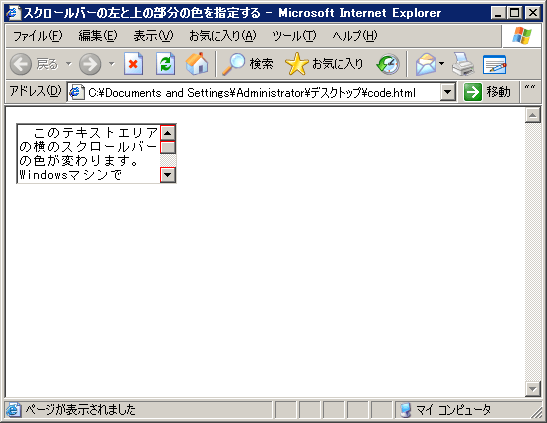Click the page scrollbar up arrow
The height and width of the screenshot is (423, 547).
pyautogui.click(x=533, y=115)
